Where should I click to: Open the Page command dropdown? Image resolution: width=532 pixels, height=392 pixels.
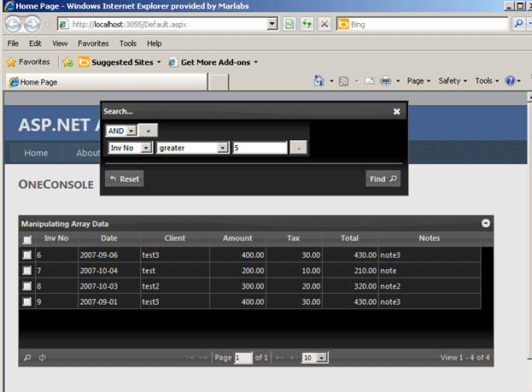[418, 81]
